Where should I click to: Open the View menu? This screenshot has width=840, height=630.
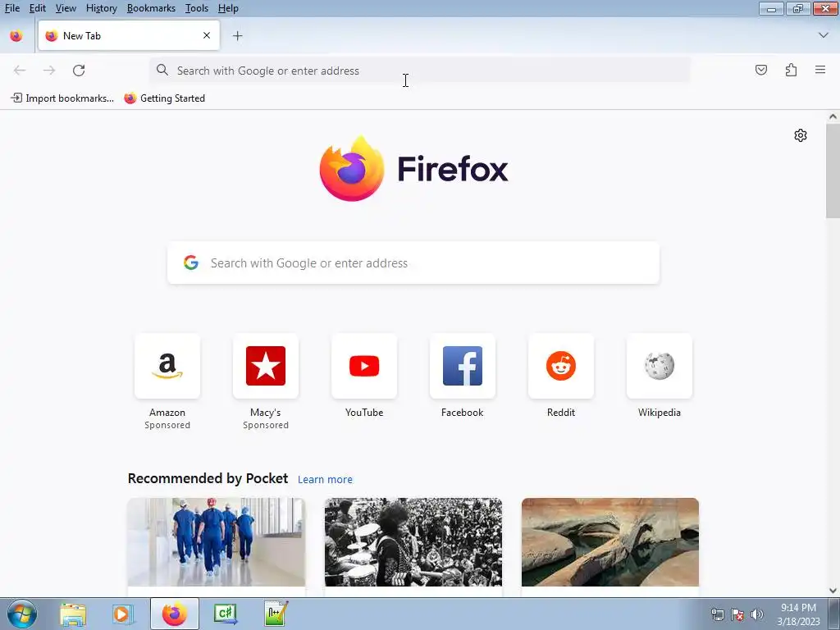coord(66,8)
